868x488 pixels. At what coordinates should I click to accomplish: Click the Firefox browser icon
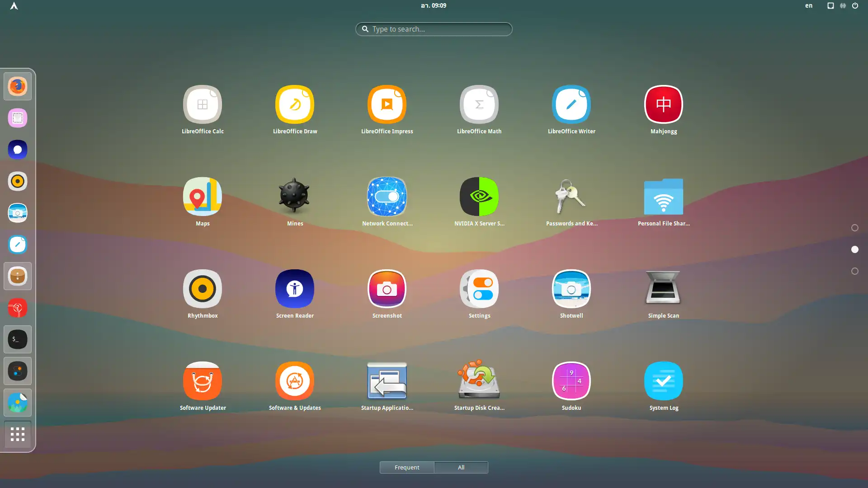(17, 86)
